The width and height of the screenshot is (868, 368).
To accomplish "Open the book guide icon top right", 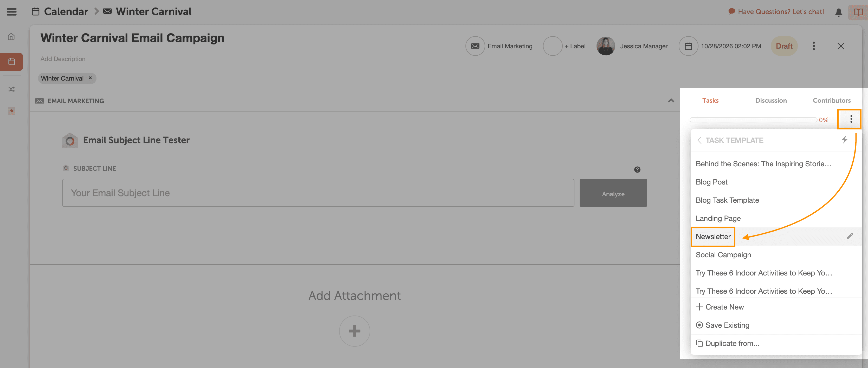I will point(858,12).
